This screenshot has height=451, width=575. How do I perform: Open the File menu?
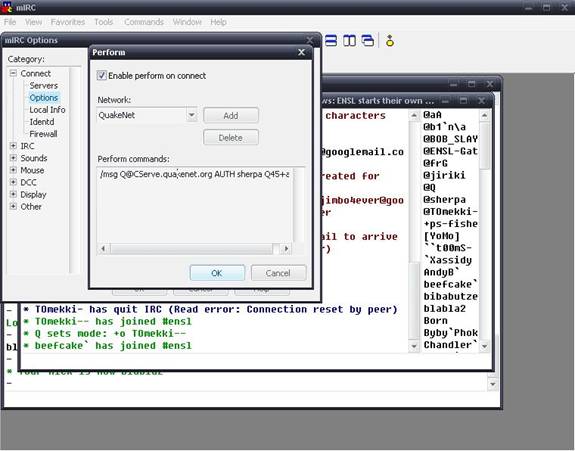(10, 22)
